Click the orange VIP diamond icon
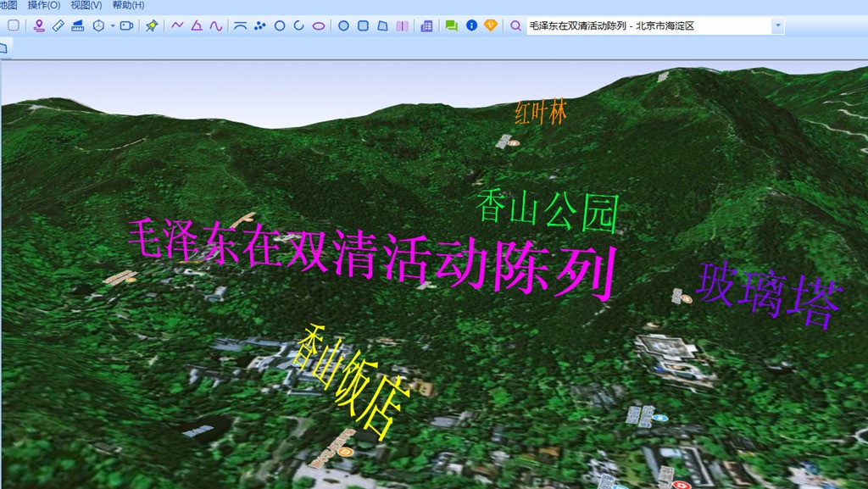This screenshot has height=489, width=868. coord(491,25)
